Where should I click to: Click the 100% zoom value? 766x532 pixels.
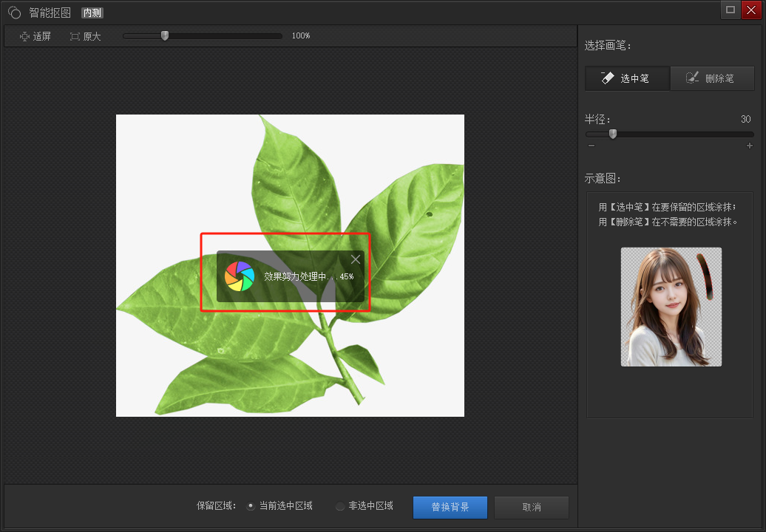(301, 35)
